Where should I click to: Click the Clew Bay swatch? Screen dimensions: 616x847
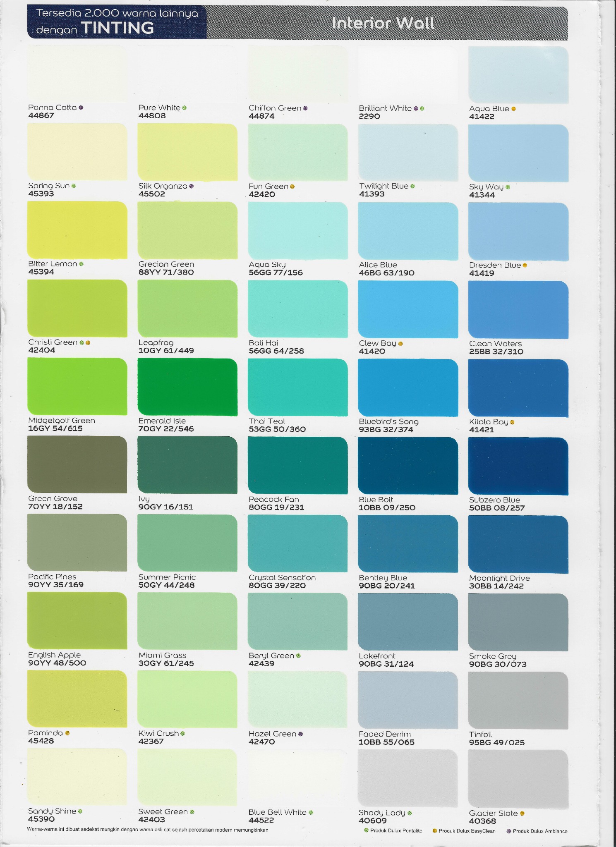coord(408,309)
